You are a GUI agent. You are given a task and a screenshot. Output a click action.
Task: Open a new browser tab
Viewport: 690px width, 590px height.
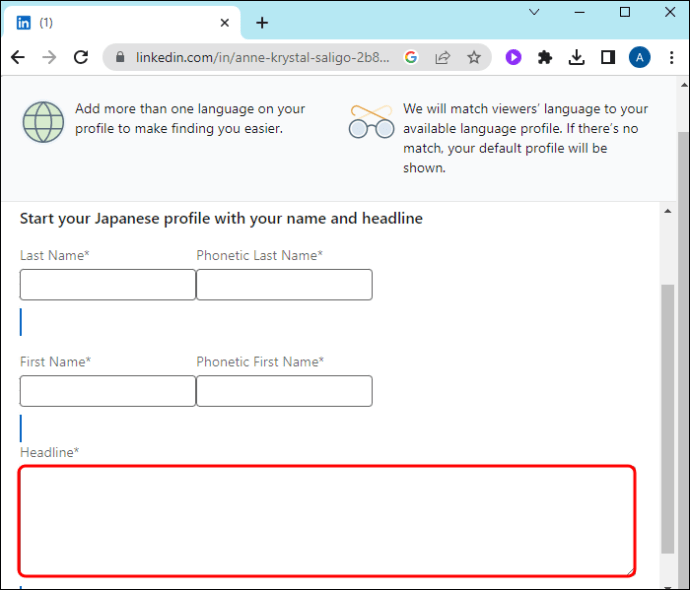pos(262,22)
